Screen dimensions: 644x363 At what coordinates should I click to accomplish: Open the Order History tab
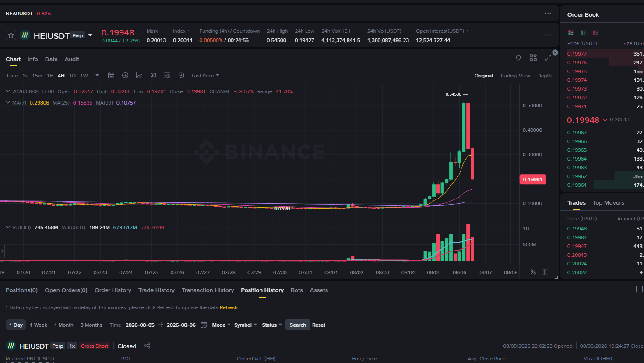pos(113,290)
